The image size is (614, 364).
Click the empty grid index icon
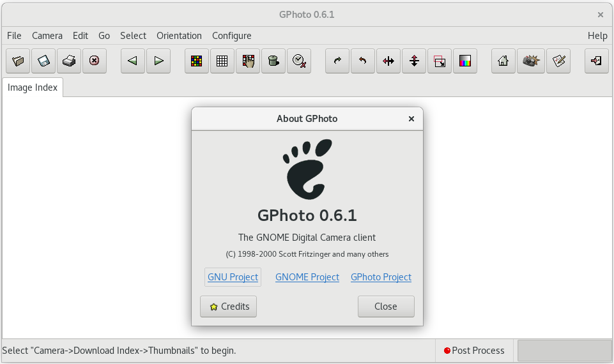[222, 61]
